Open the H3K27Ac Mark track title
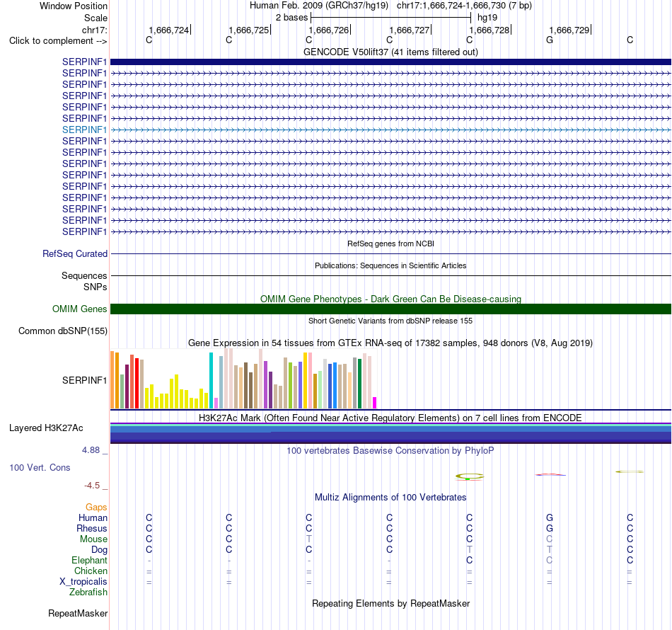Image resolution: width=672 pixels, height=630 pixels. 390,418
